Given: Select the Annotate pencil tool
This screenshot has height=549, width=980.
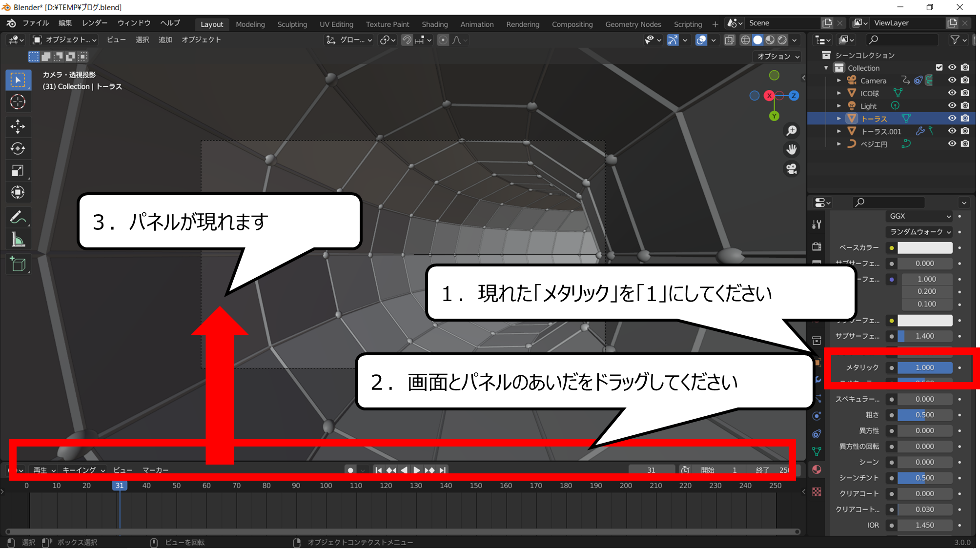Looking at the screenshot, I should [18, 218].
